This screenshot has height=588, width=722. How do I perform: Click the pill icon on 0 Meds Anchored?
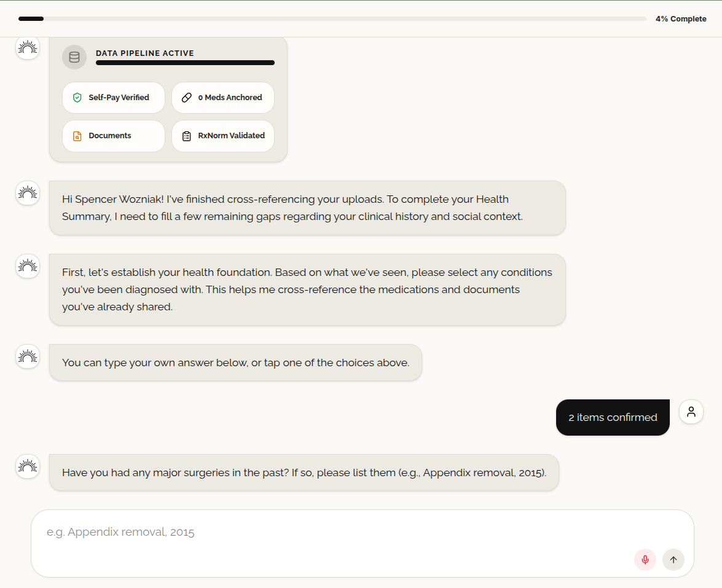click(186, 98)
